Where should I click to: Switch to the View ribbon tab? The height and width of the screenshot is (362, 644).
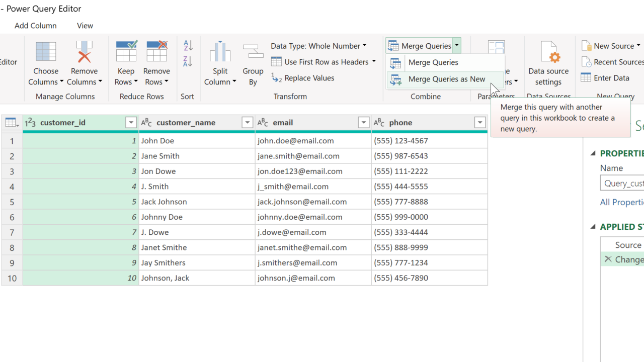[85, 26]
